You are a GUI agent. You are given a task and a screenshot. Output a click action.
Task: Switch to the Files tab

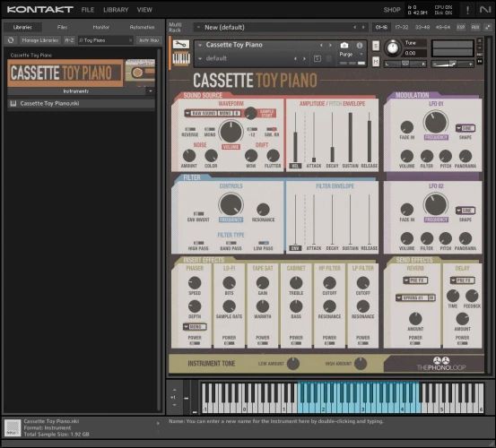(x=62, y=27)
